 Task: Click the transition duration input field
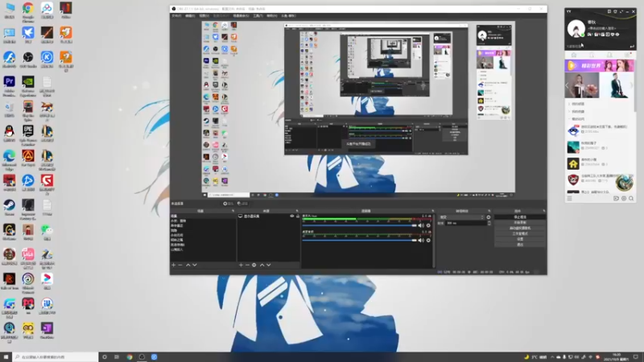click(466, 223)
